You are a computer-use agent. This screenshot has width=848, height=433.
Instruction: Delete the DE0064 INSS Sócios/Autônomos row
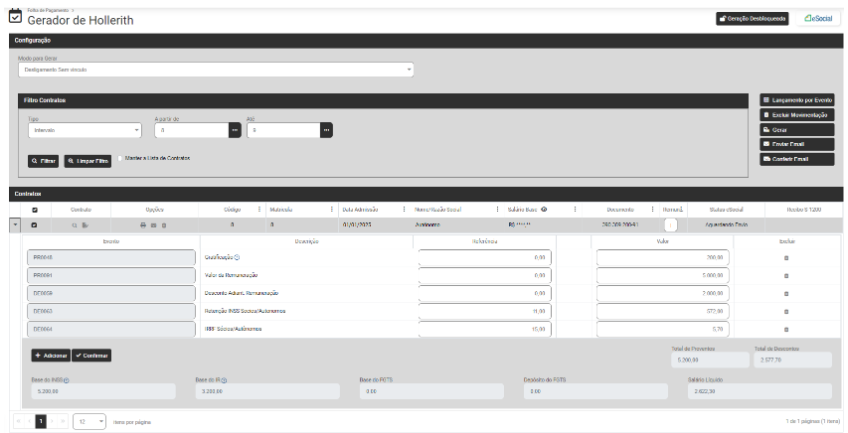[x=786, y=329]
